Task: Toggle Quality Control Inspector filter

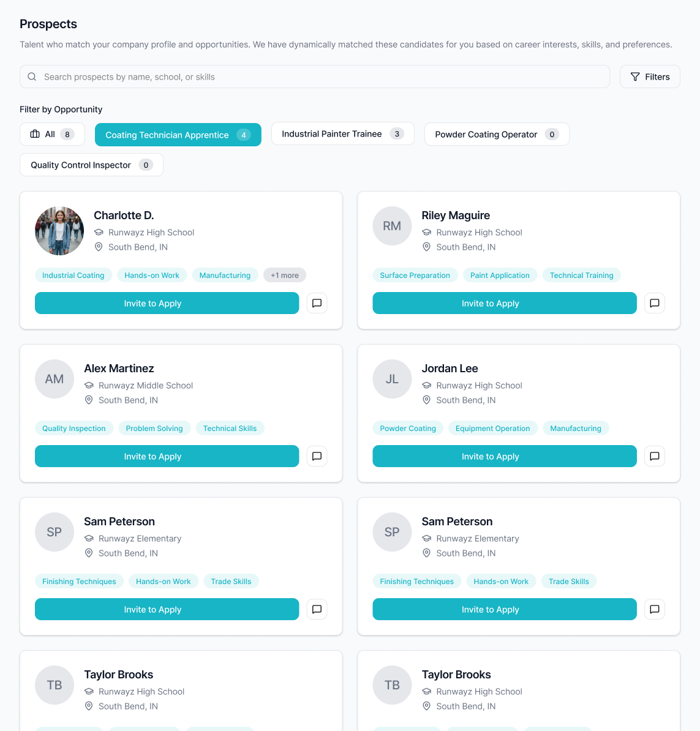Action: [x=91, y=165]
